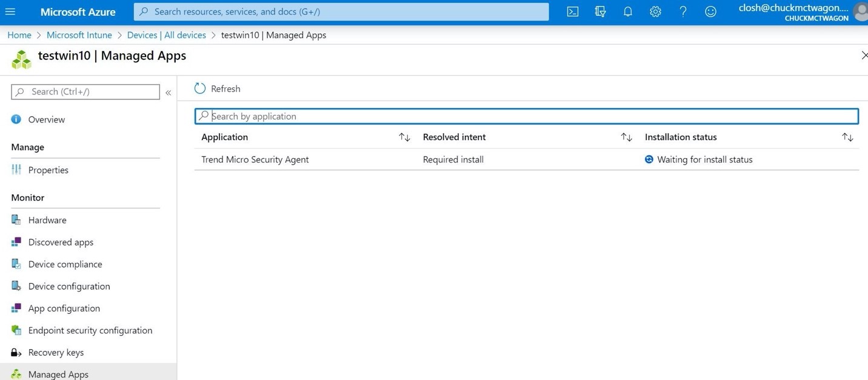868x380 pixels.
Task: Click the App configuration icon
Action: tap(16, 308)
